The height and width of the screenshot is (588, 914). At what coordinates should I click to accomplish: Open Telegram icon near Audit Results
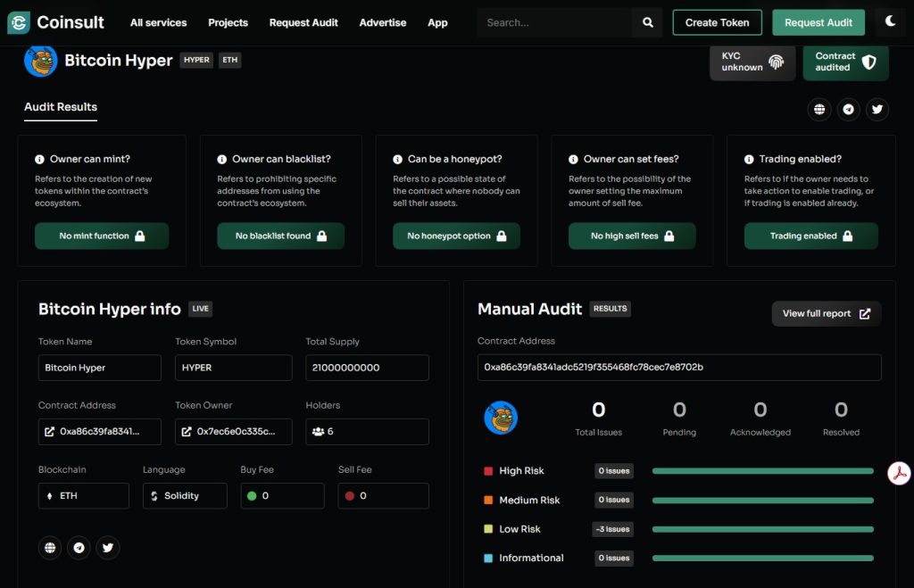pos(848,109)
